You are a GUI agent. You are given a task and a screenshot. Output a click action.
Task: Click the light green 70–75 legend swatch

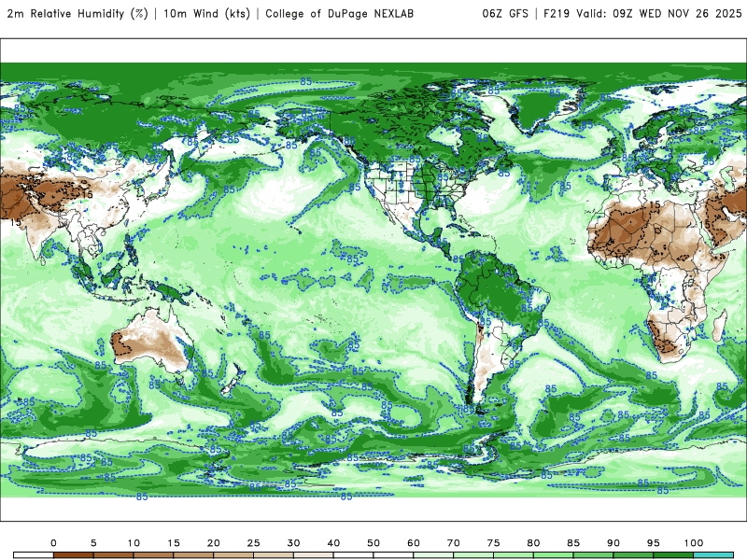[473, 555]
